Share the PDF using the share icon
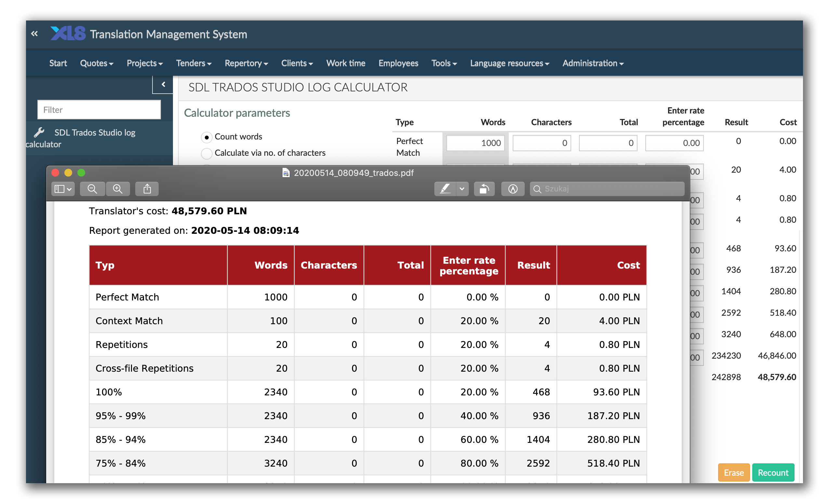 pyautogui.click(x=147, y=189)
